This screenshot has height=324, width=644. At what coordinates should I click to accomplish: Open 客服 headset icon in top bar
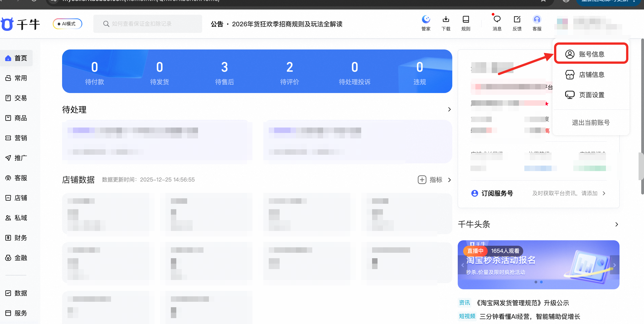(x=537, y=23)
